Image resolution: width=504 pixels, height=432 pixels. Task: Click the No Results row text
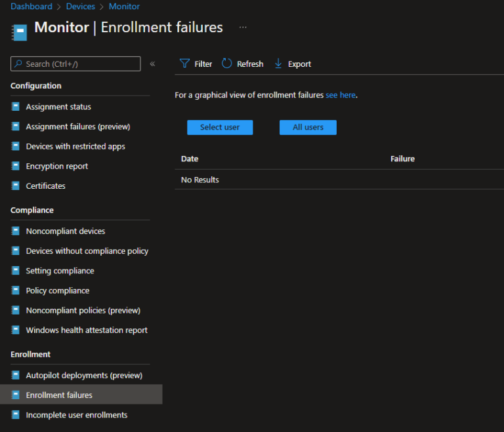coord(200,180)
